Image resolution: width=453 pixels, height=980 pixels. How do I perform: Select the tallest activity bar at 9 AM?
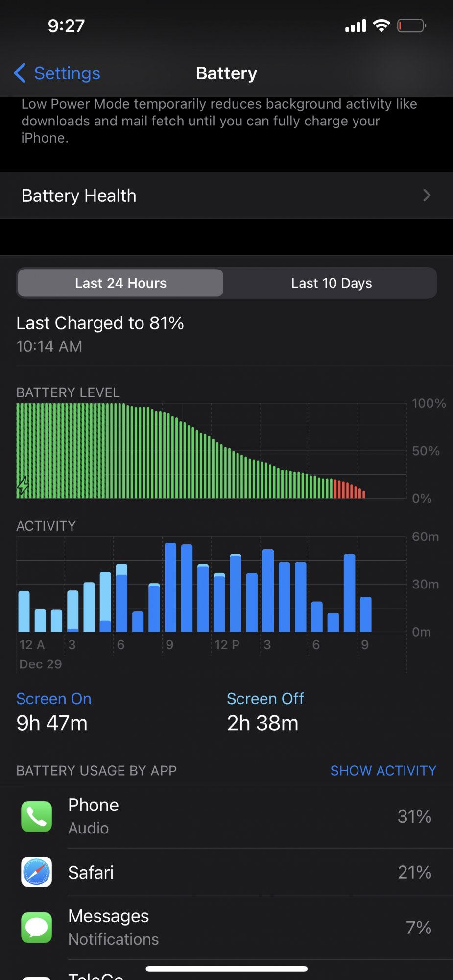click(170, 587)
